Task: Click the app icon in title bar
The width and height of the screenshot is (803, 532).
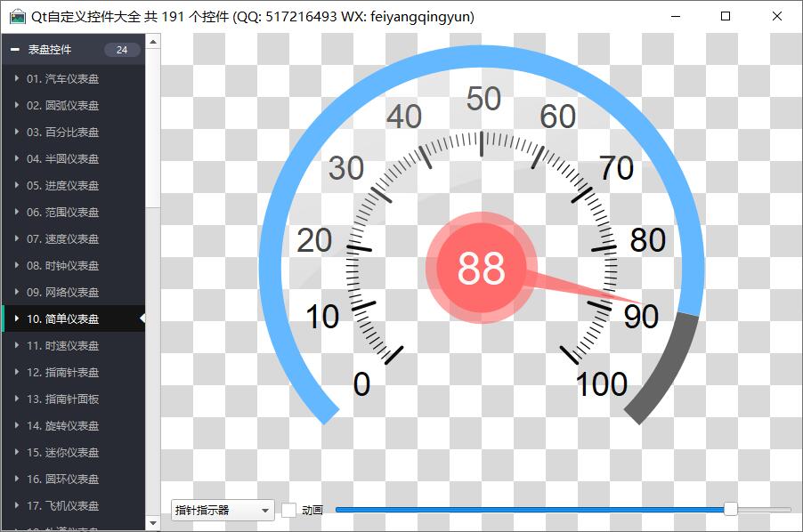Action: (x=17, y=17)
